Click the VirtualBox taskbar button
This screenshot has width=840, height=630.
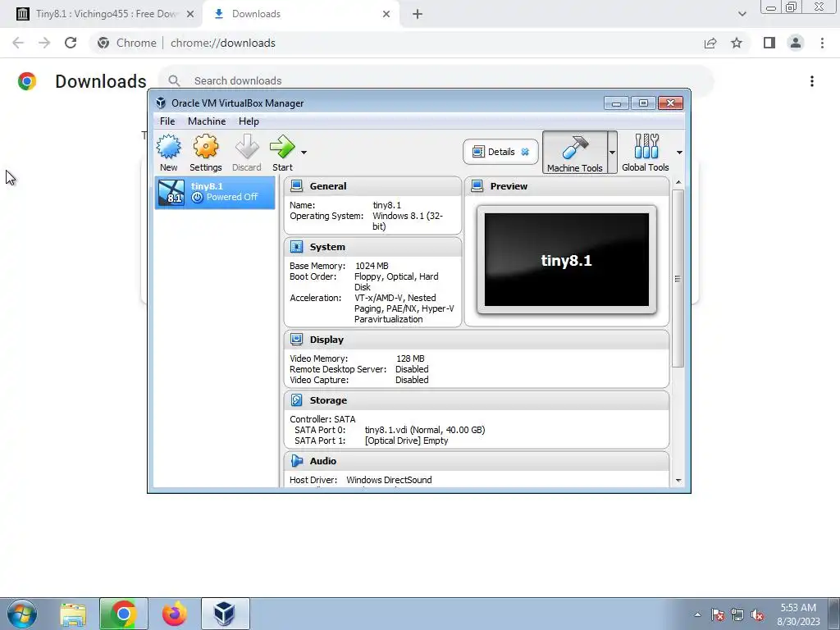[x=225, y=614]
